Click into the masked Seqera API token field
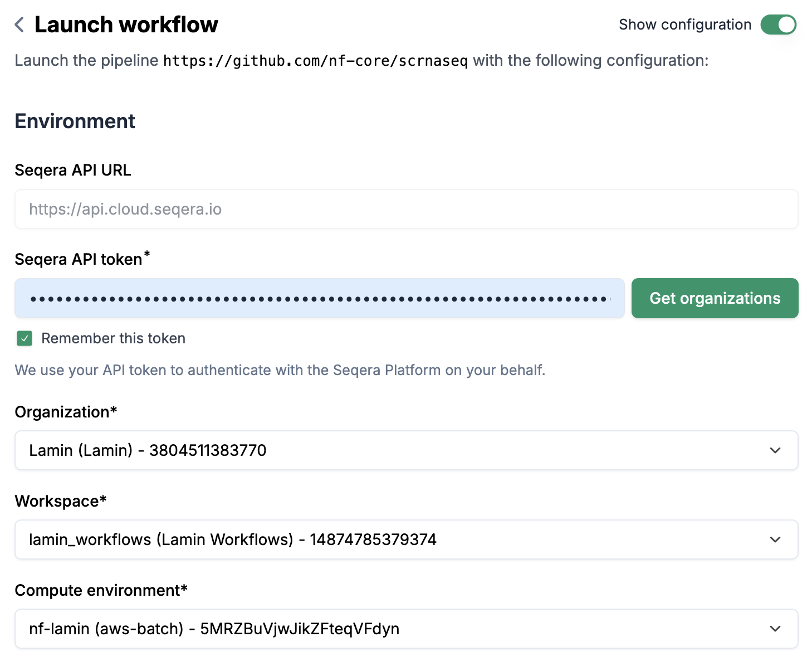Screen dimensions: 812x661 pyautogui.click(x=319, y=298)
